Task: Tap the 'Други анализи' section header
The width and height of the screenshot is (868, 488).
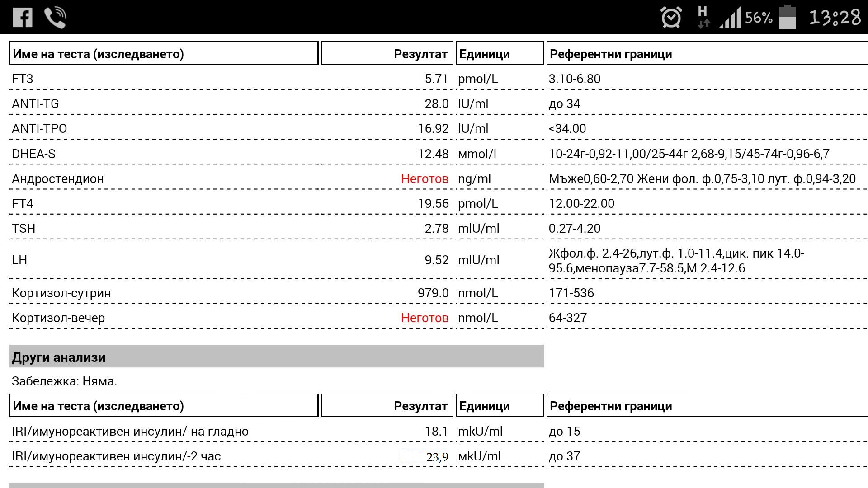Action: [276, 357]
